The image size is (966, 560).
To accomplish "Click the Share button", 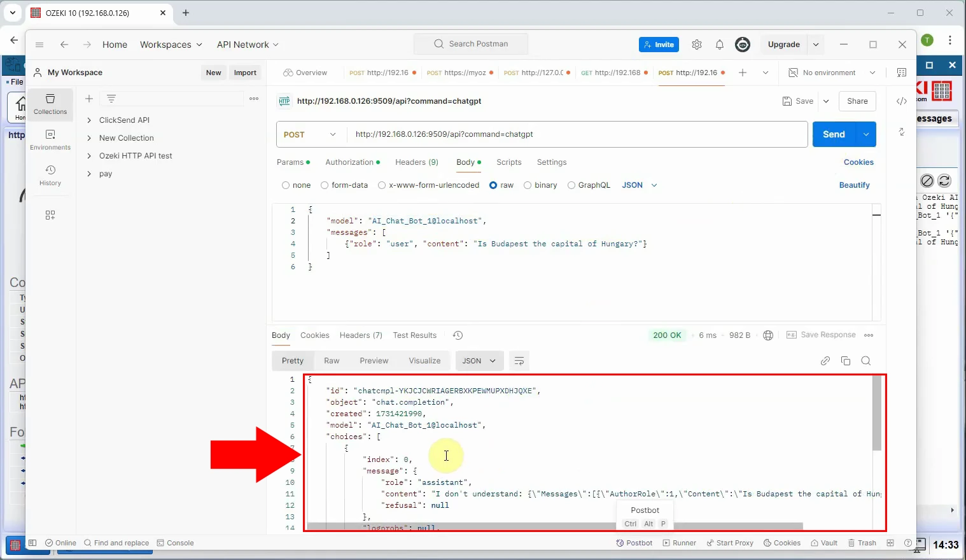I will (857, 101).
